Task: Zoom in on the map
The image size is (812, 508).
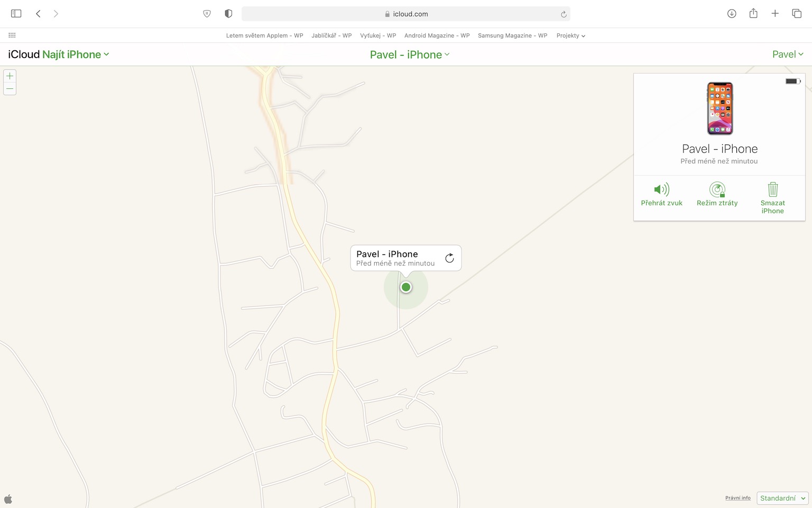Action: pyautogui.click(x=10, y=76)
